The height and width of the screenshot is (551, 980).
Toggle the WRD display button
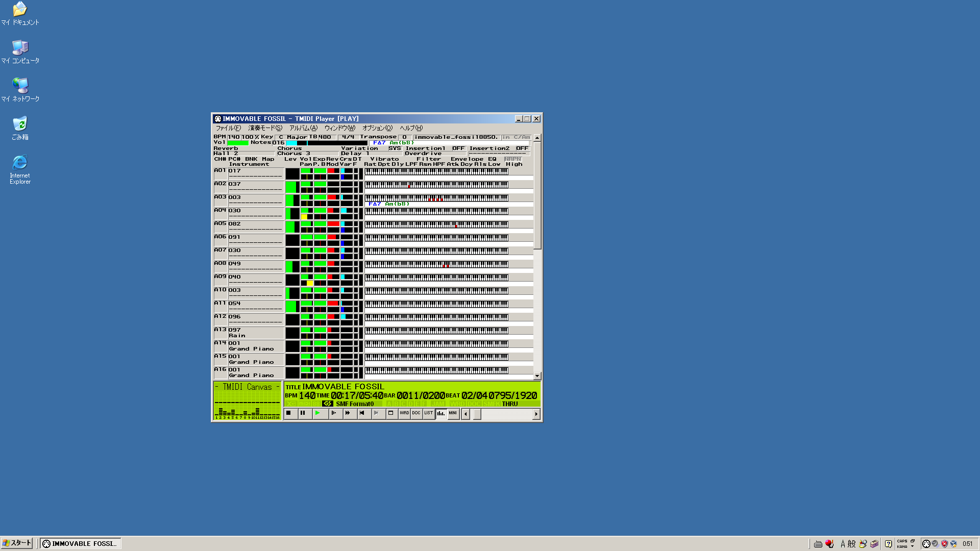point(404,413)
